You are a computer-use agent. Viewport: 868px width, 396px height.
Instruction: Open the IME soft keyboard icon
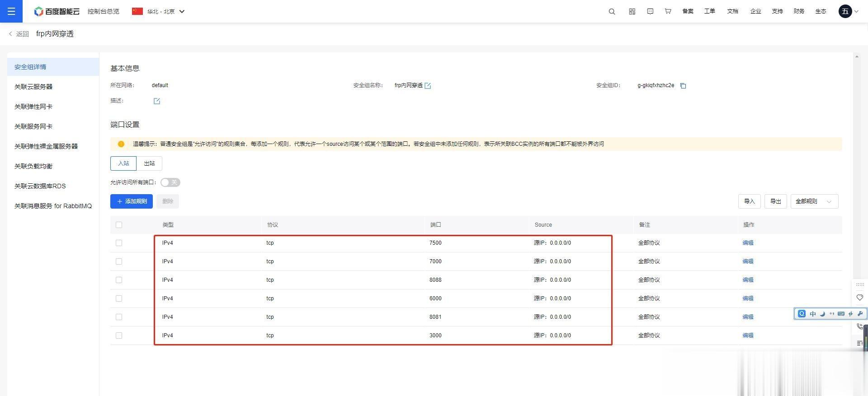(841, 314)
